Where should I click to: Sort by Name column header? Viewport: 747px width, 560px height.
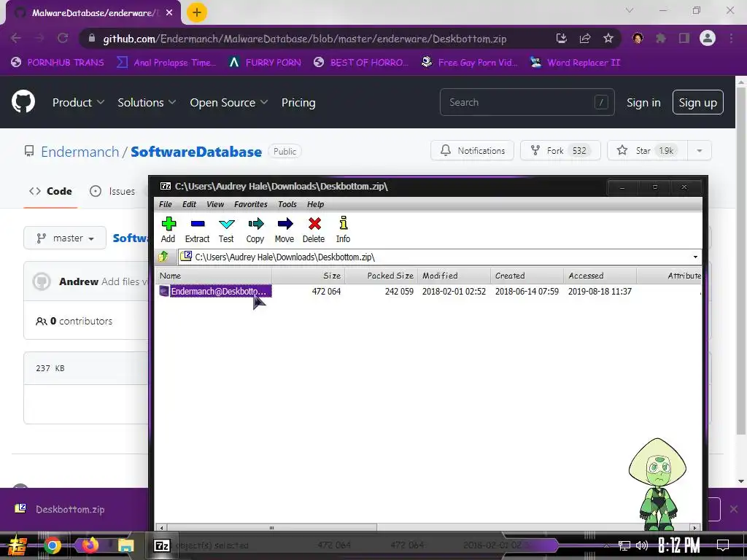[x=214, y=276]
